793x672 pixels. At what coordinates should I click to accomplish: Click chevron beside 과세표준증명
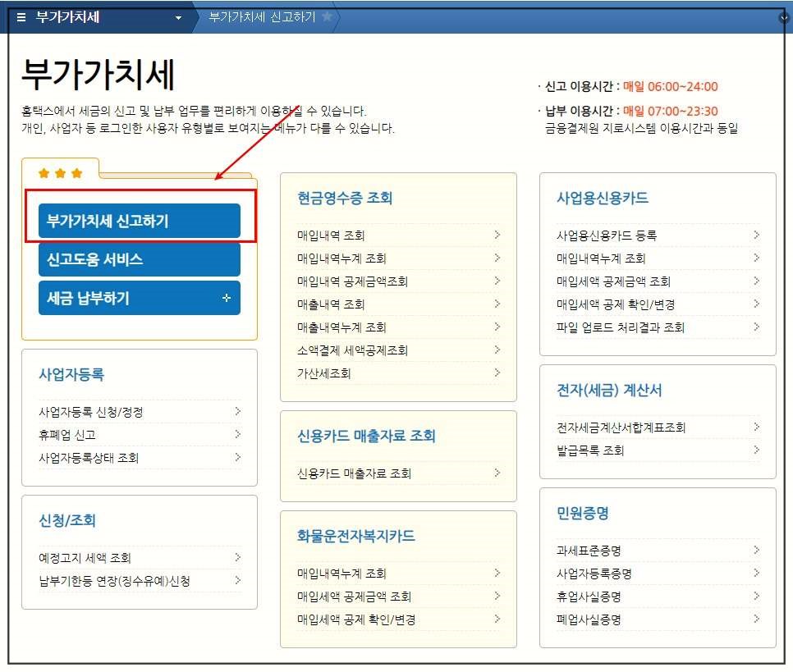[x=757, y=550]
